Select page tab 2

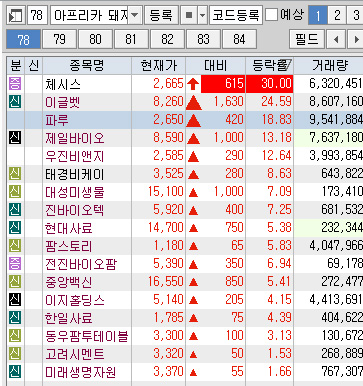pyautogui.click(x=337, y=15)
